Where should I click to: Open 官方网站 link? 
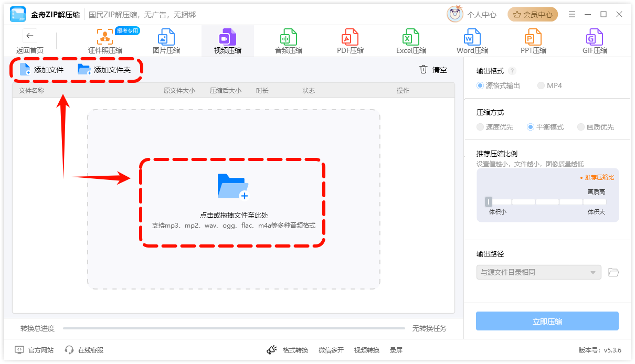(x=34, y=350)
